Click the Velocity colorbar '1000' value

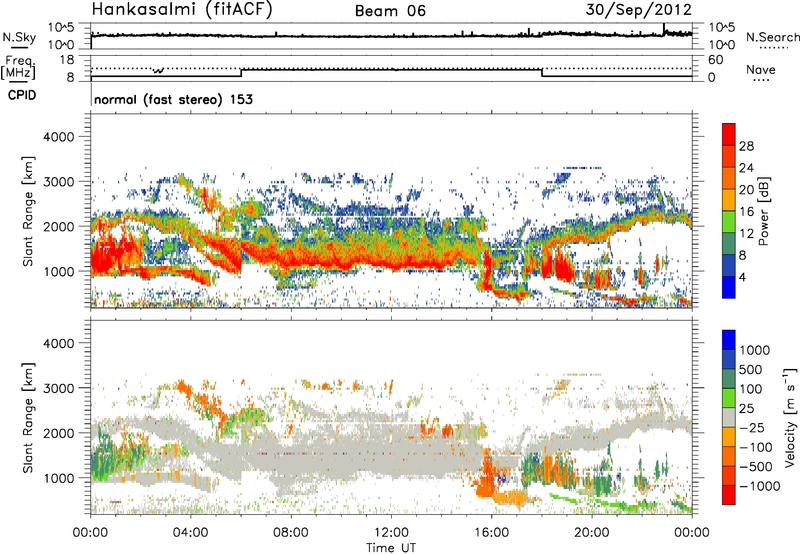click(755, 350)
